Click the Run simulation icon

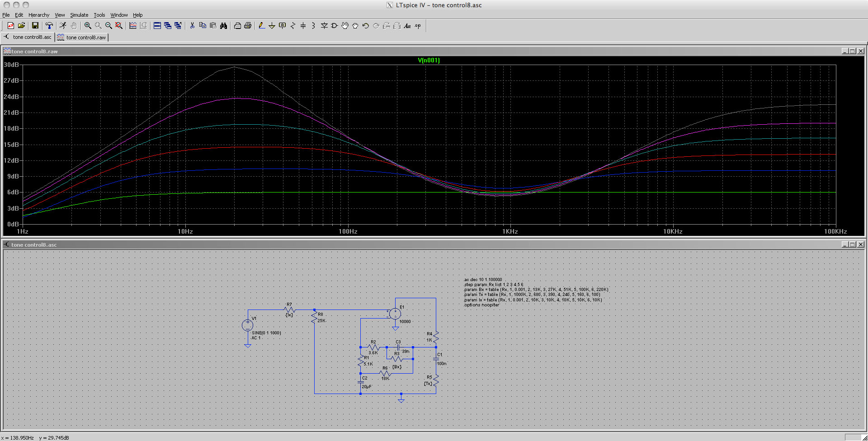pos(63,26)
